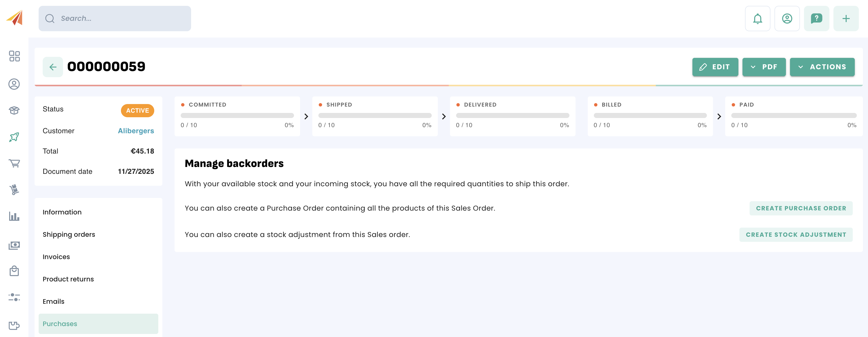Switch to the Shipping orders tab
This screenshot has width=868, height=337.
69,234
